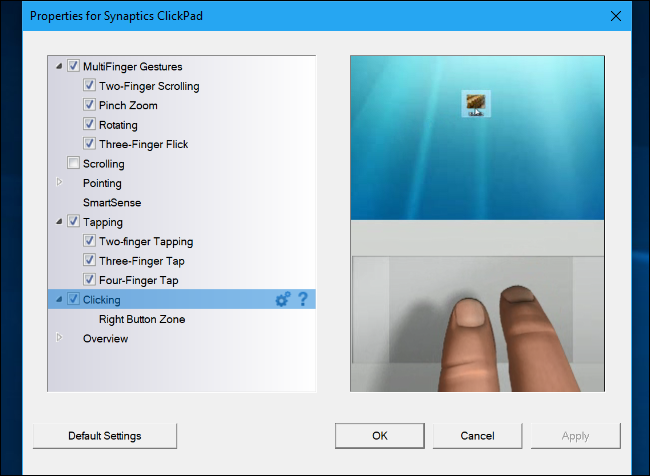Image resolution: width=650 pixels, height=476 pixels.
Task: Select the Pointing label in the tree
Action: (x=102, y=183)
